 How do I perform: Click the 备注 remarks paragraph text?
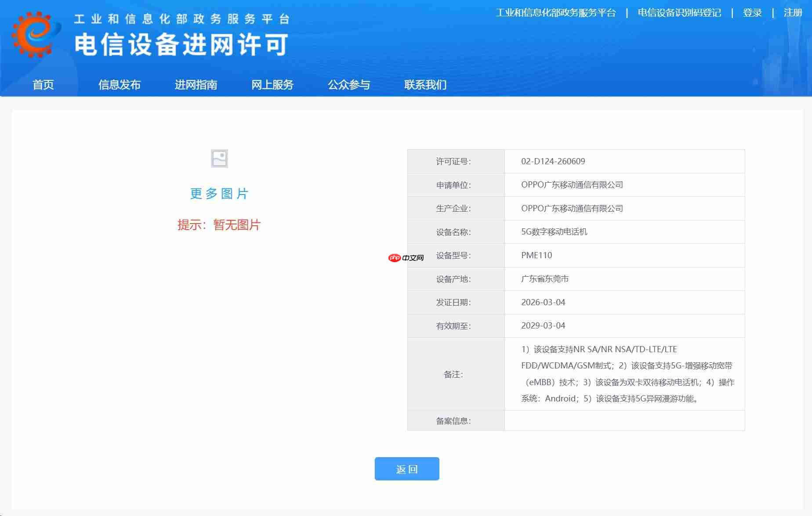(627, 374)
